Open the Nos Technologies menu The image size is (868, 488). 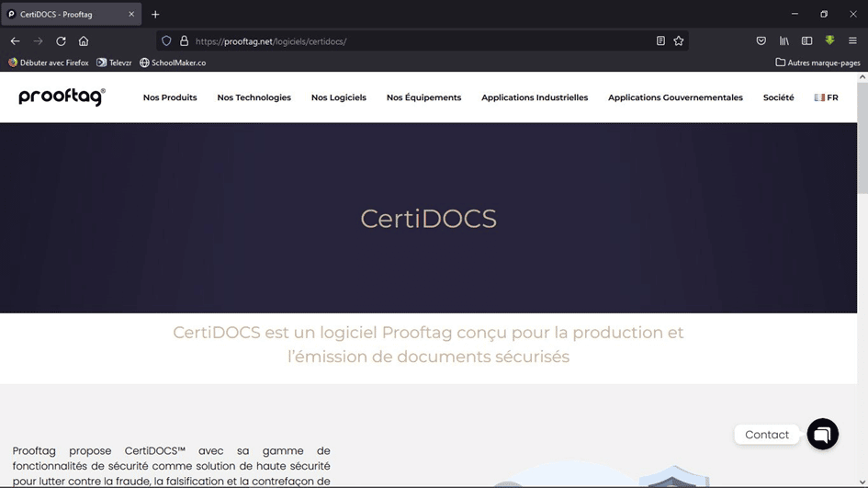point(254,97)
